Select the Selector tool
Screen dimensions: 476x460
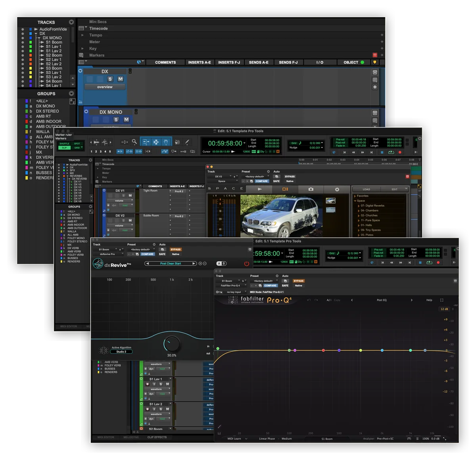coord(156,142)
